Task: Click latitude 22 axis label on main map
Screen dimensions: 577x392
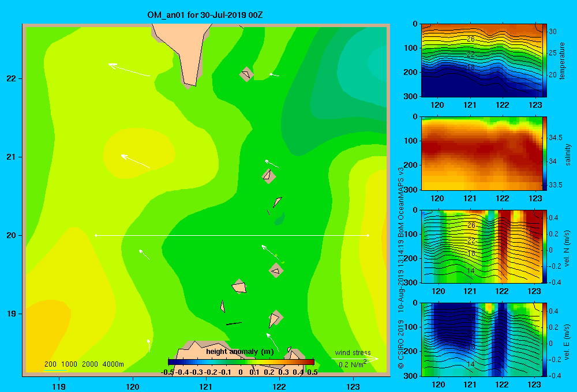Action: point(12,78)
